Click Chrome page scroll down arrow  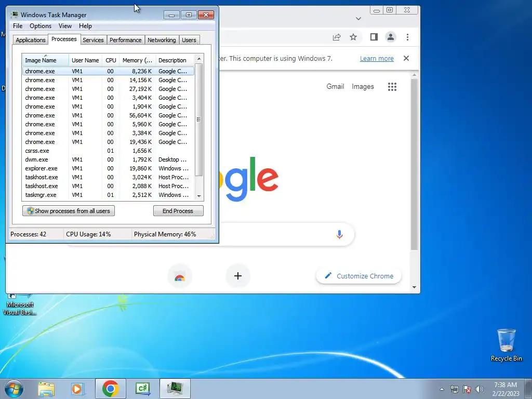click(414, 287)
